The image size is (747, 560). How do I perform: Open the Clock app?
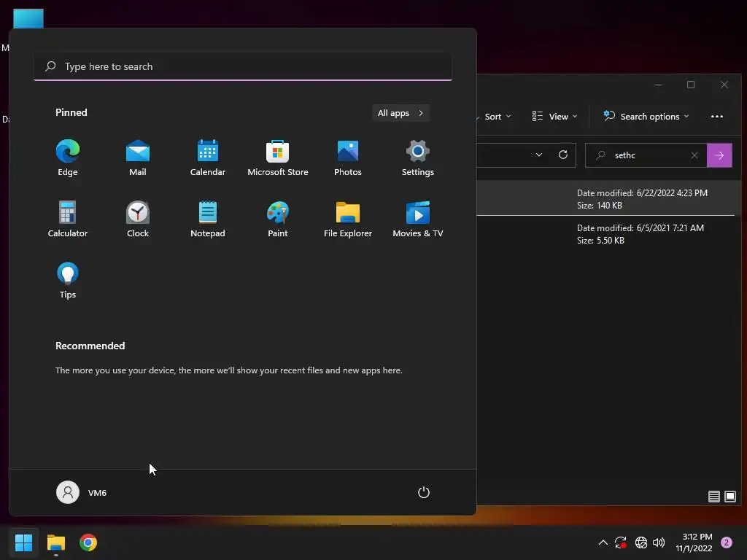click(x=138, y=219)
